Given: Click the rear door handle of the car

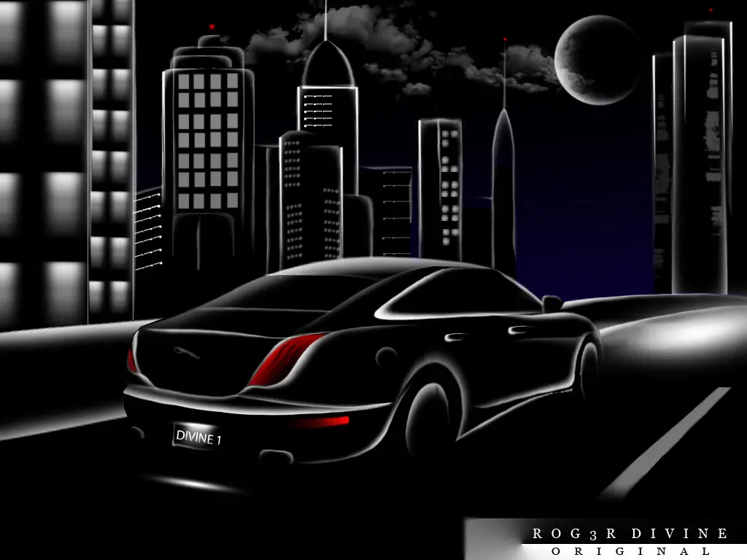Looking at the screenshot, I should 457,337.
